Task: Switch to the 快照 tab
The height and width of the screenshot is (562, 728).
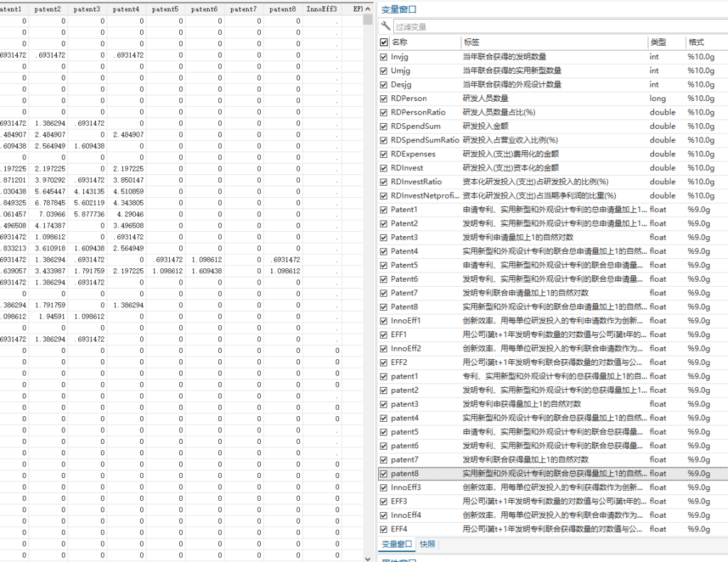Action: pos(427,544)
